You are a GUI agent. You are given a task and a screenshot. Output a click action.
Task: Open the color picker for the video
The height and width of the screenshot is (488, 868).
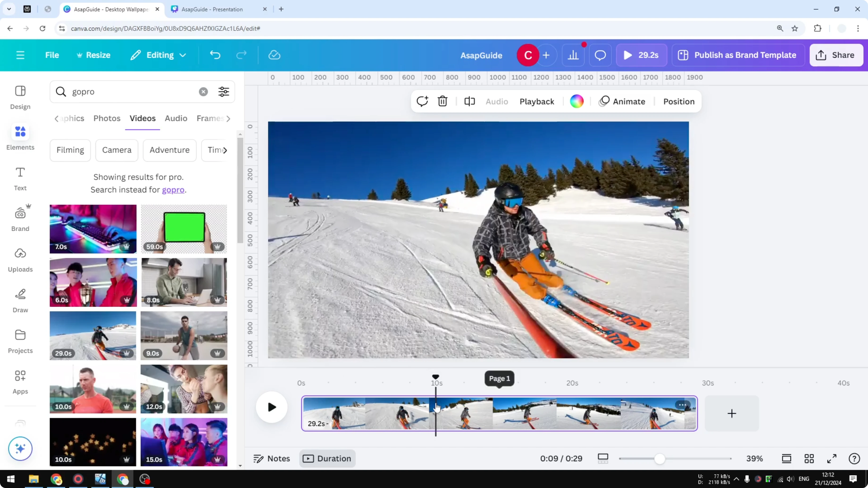point(577,101)
